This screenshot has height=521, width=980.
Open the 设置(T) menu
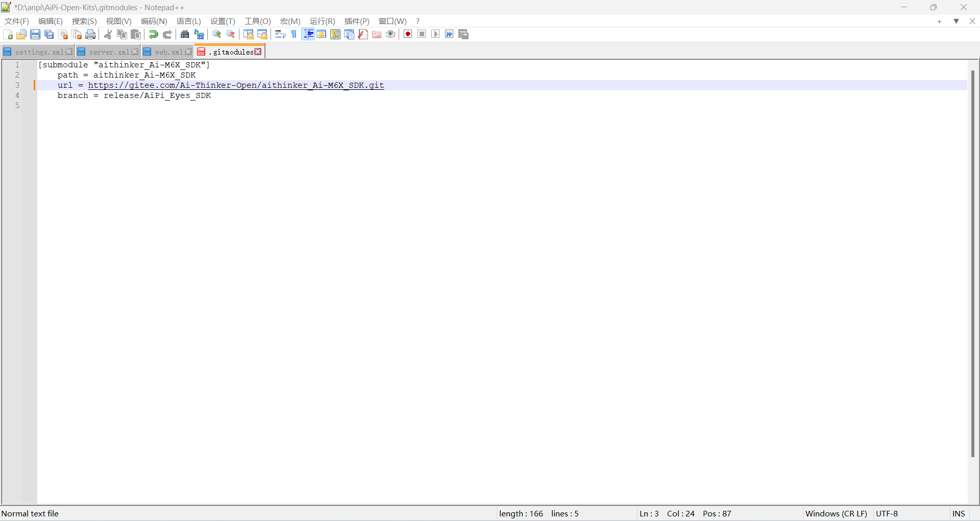[x=223, y=21]
